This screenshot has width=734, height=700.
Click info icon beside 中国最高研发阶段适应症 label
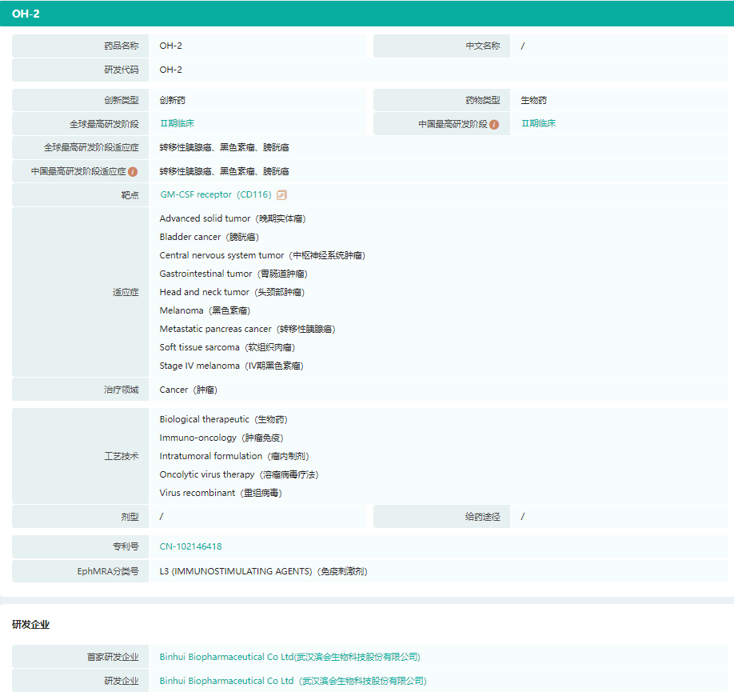click(x=133, y=171)
